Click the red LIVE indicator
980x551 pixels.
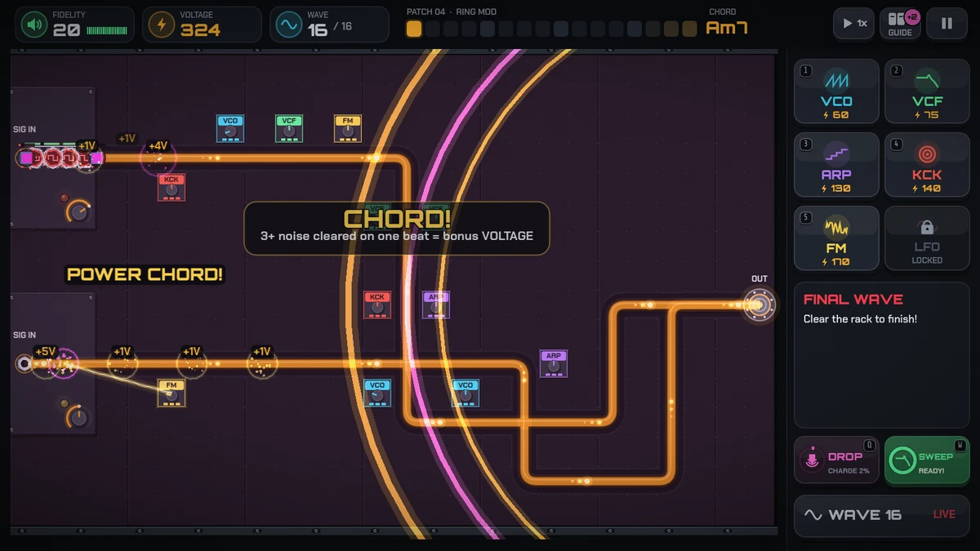pos(944,515)
